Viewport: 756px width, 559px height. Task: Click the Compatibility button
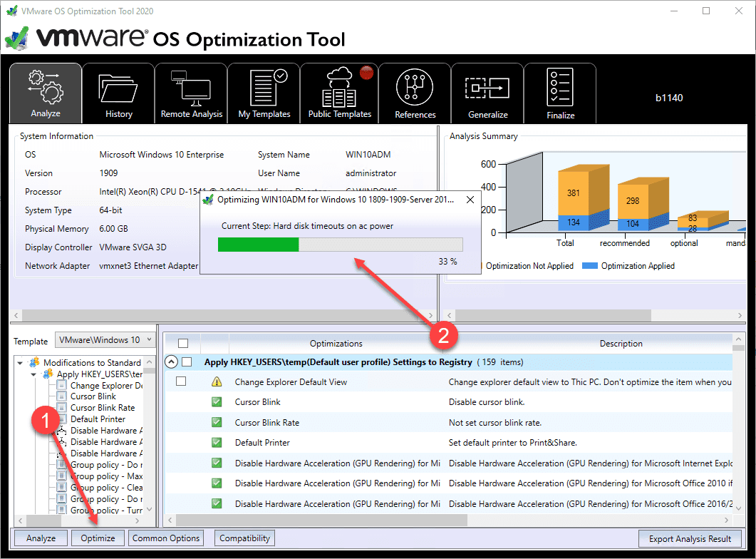[x=244, y=538]
